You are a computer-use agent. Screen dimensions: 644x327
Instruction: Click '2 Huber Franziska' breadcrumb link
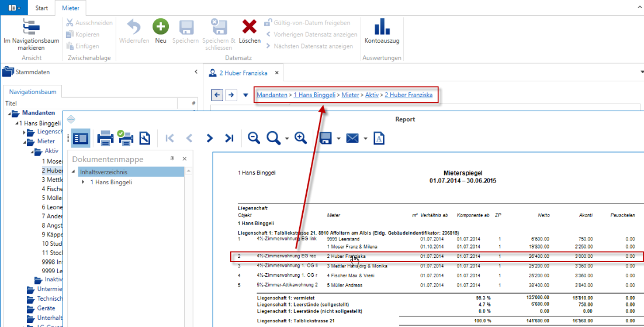click(408, 95)
